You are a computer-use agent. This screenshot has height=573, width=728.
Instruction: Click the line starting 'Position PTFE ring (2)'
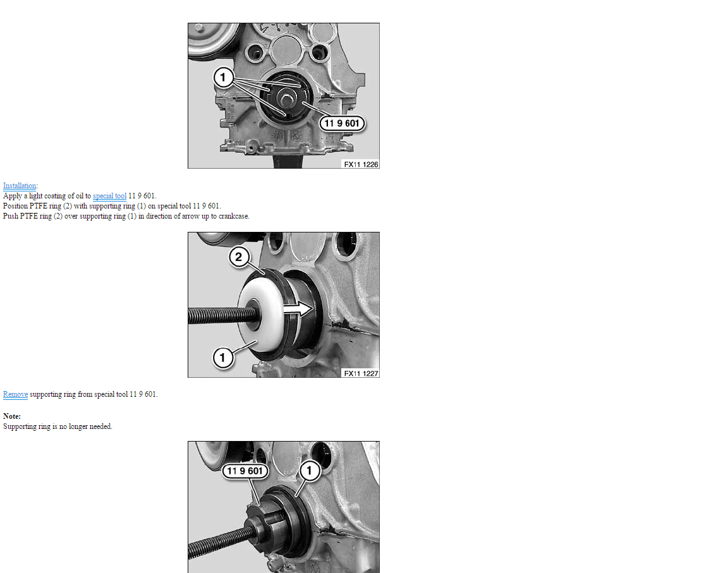pyautogui.click(x=112, y=206)
